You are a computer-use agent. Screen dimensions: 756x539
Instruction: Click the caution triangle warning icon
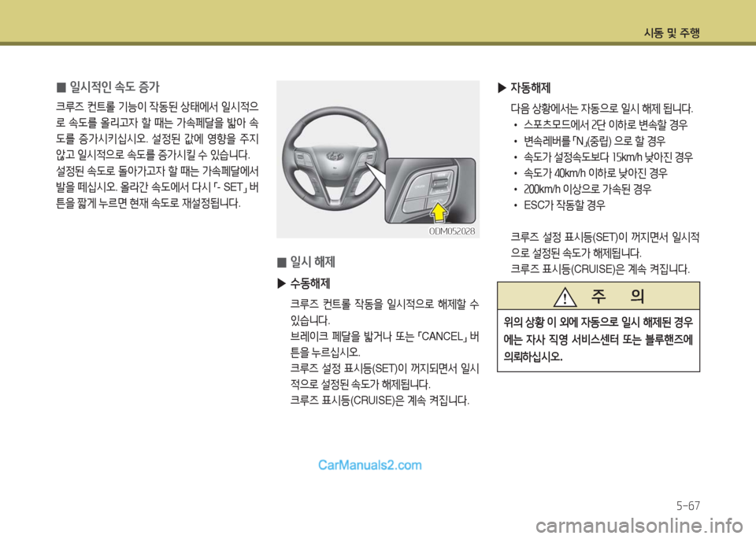coord(565,296)
